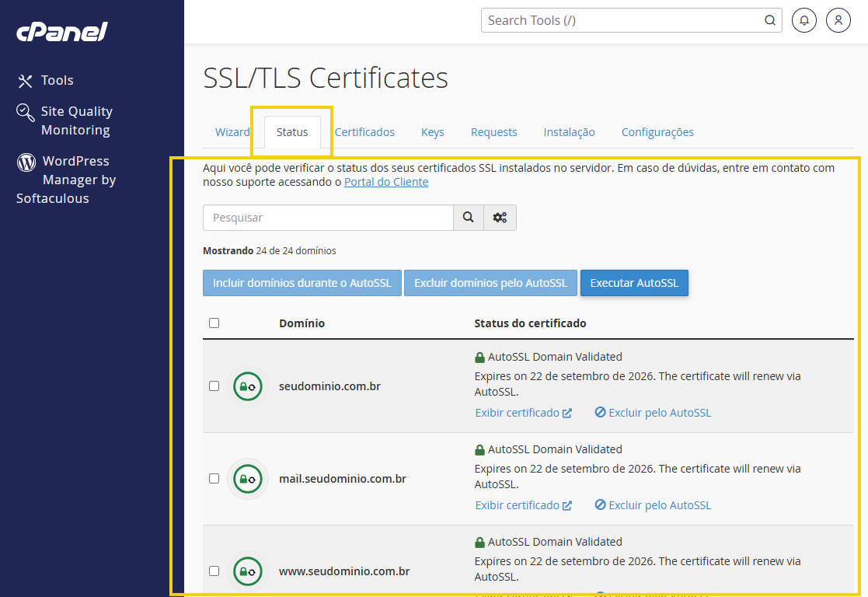Open search options gears button
The image size is (868, 597).
pyautogui.click(x=500, y=218)
